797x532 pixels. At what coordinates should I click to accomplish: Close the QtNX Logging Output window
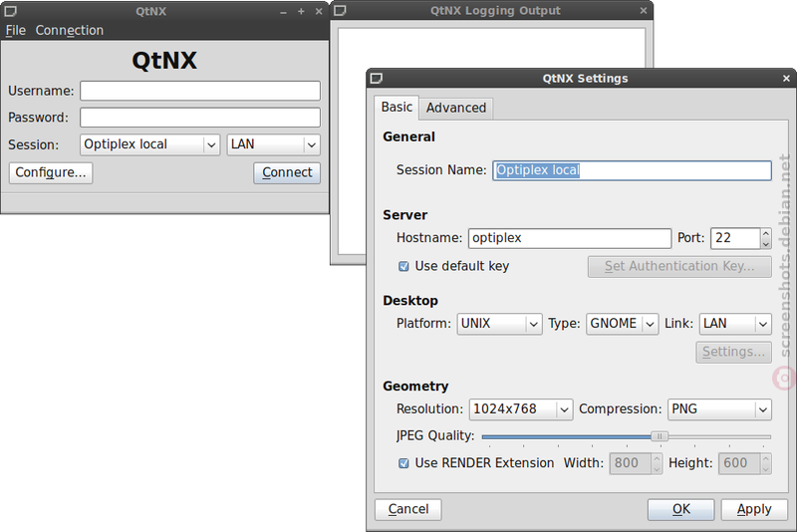[644, 10]
